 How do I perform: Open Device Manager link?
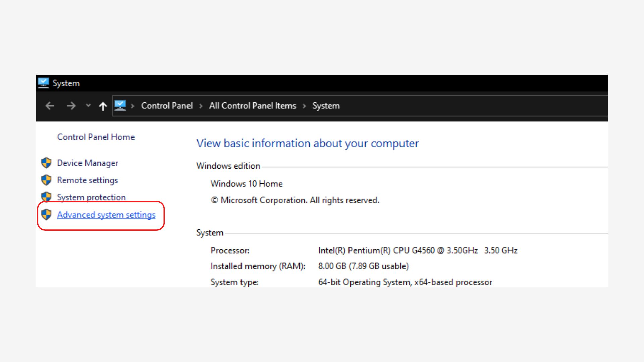(88, 163)
